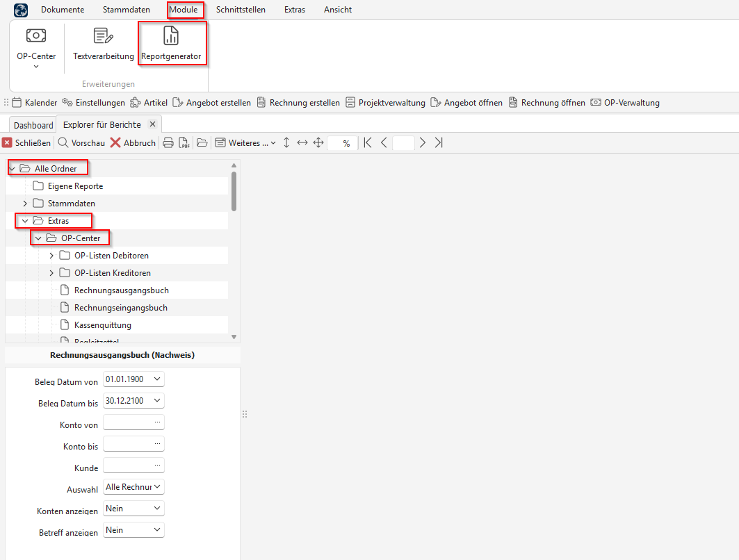Expand OP-Listen Debitoren folder
This screenshot has width=739, height=560.
click(51, 256)
